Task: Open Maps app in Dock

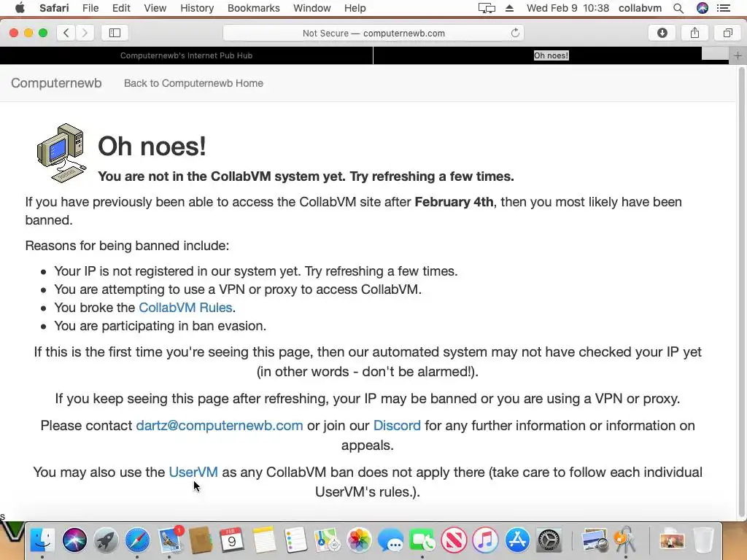Action: click(x=327, y=540)
